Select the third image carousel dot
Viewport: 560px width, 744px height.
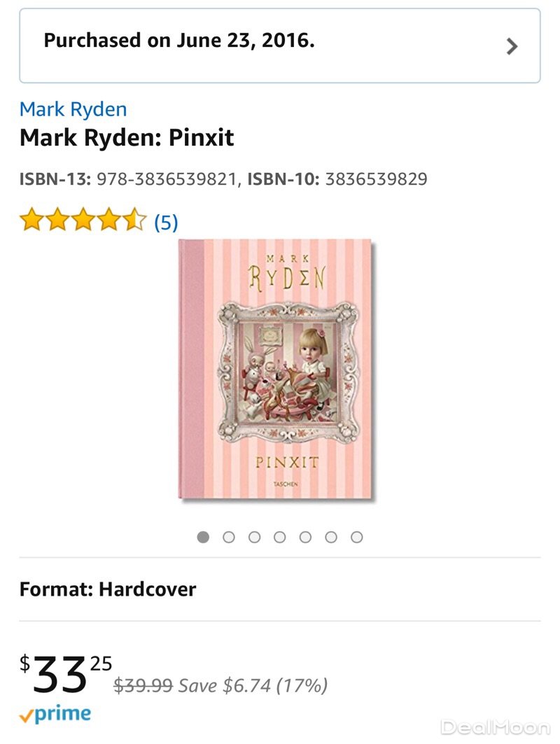click(x=255, y=538)
